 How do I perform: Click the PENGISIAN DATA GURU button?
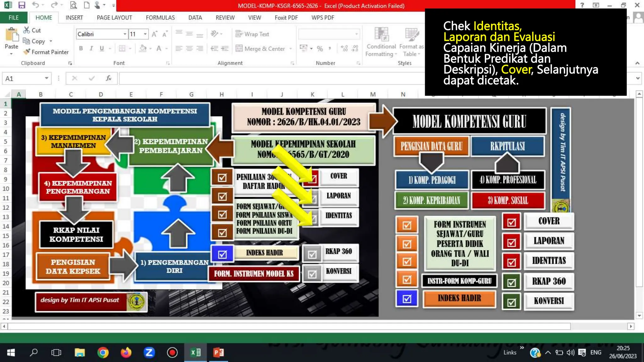point(431,146)
